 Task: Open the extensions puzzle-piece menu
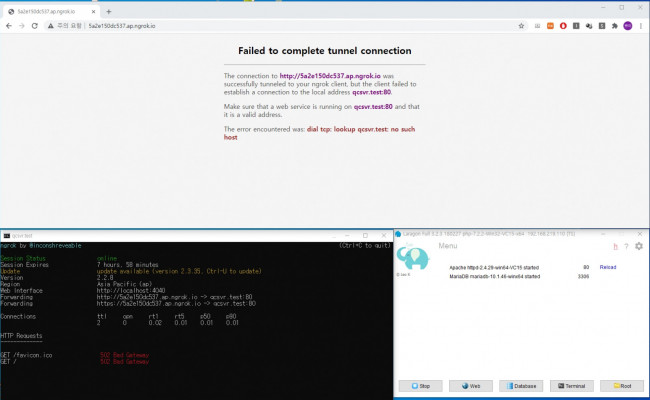[614, 26]
